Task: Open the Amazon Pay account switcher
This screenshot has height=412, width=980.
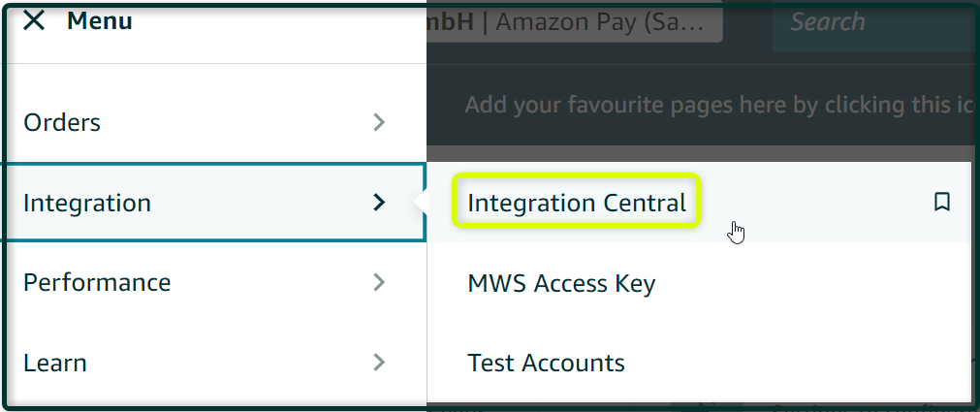Action: pyautogui.click(x=575, y=22)
